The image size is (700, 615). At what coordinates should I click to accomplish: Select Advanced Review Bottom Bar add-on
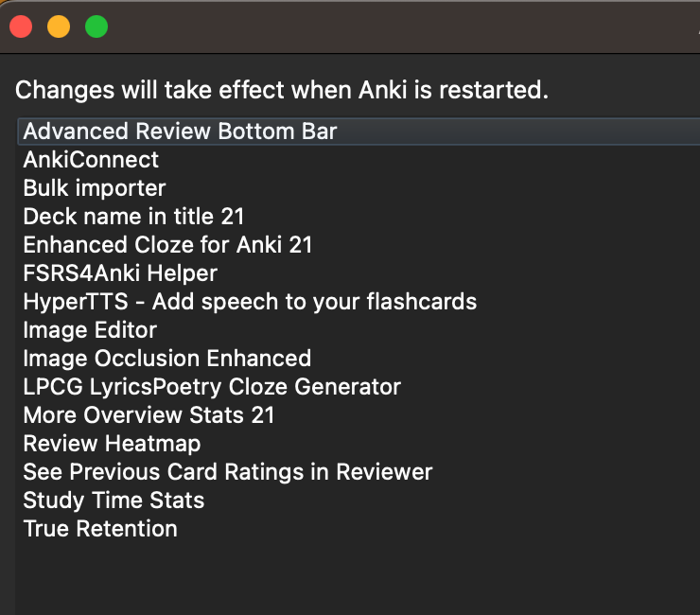(x=180, y=132)
